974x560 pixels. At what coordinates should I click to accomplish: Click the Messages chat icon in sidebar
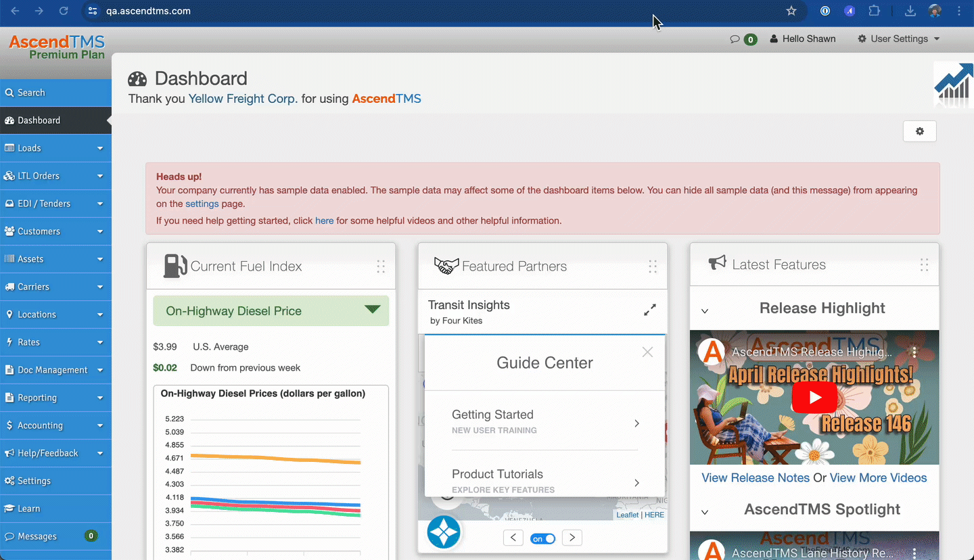tap(9, 536)
